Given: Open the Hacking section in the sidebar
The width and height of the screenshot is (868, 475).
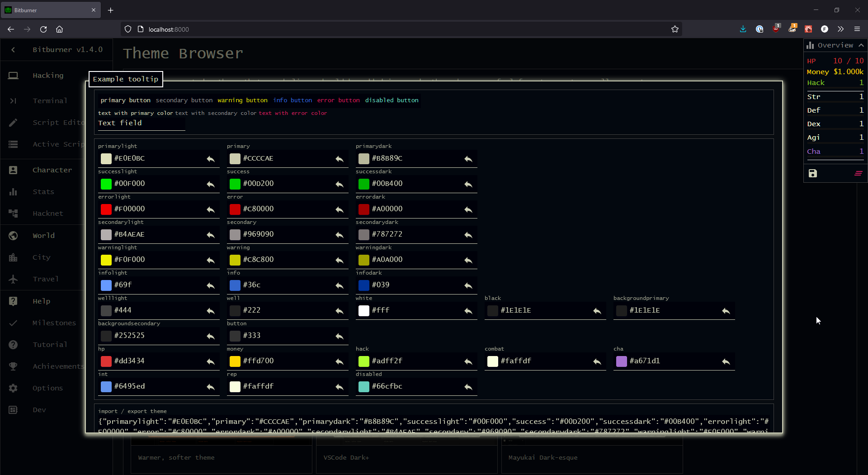Looking at the screenshot, I should pos(48,76).
